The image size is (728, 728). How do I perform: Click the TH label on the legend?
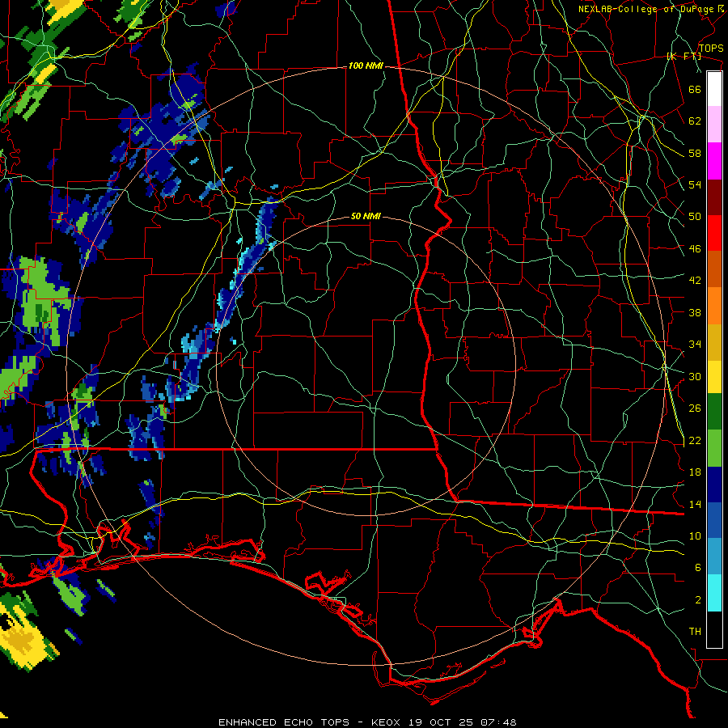695,632
